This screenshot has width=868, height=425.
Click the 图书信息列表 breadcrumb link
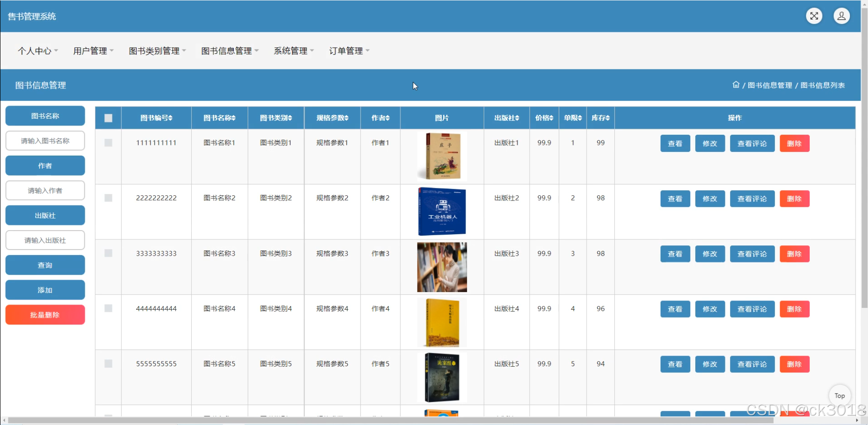coord(823,85)
